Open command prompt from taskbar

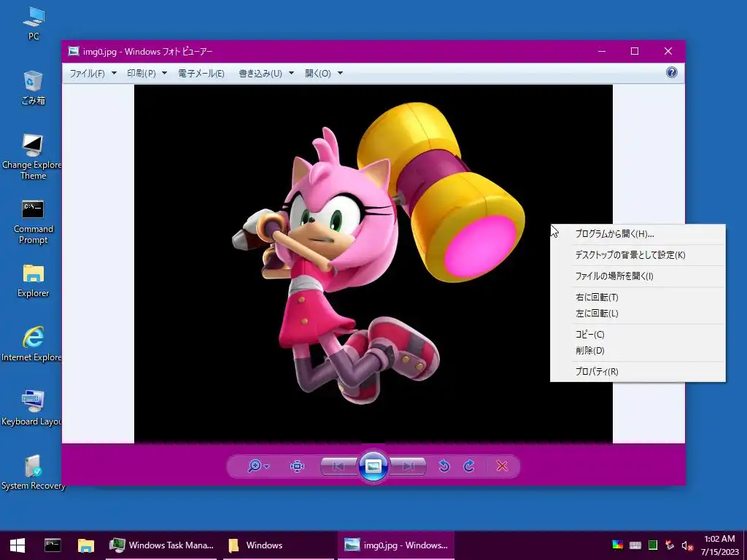[53, 545]
